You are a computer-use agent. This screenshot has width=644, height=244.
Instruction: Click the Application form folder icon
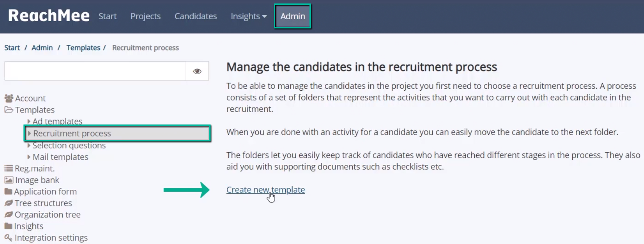click(8, 191)
